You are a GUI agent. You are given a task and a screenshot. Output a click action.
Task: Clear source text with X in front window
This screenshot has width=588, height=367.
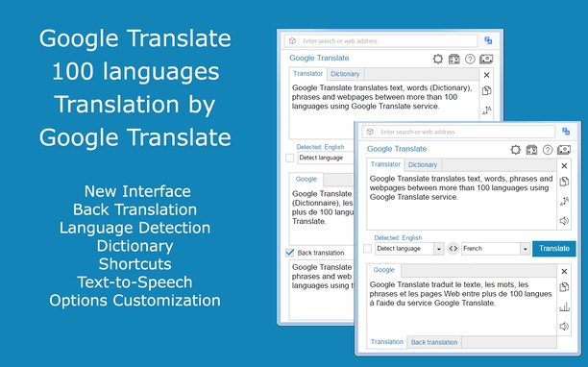(x=564, y=165)
